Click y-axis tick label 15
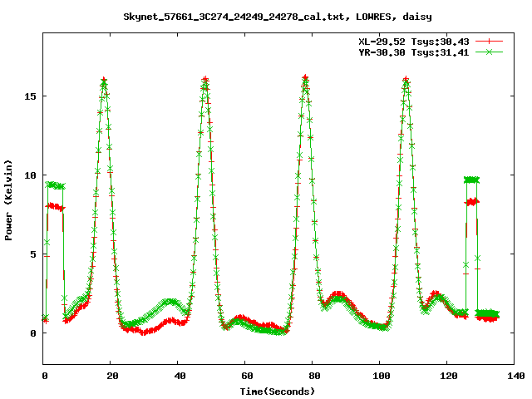 pos(30,96)
